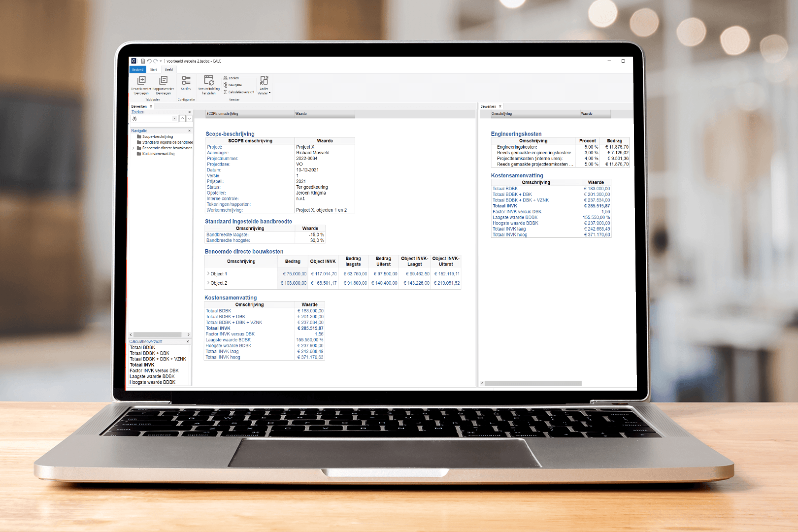
Task: Close the left Bewerken tab
Action: tap(151, 106)
